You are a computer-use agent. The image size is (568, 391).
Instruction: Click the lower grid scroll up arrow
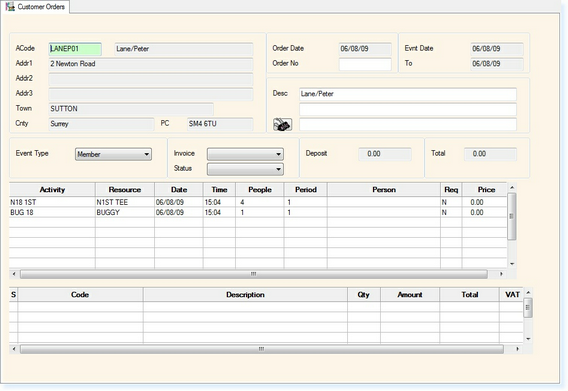point(528,292)
